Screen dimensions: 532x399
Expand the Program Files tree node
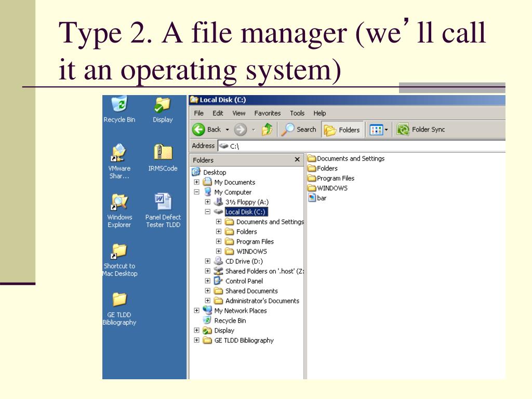pos(219,241)
